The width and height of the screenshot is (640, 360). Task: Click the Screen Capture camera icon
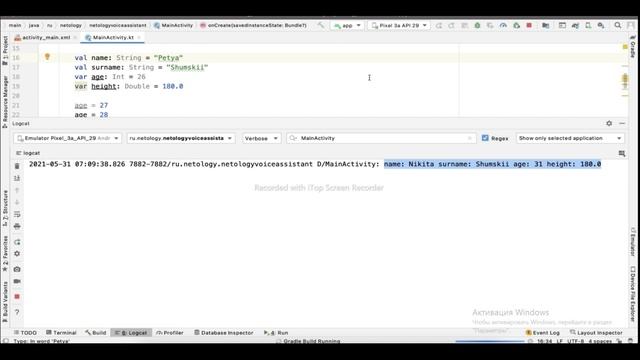(x=17, y=269)
